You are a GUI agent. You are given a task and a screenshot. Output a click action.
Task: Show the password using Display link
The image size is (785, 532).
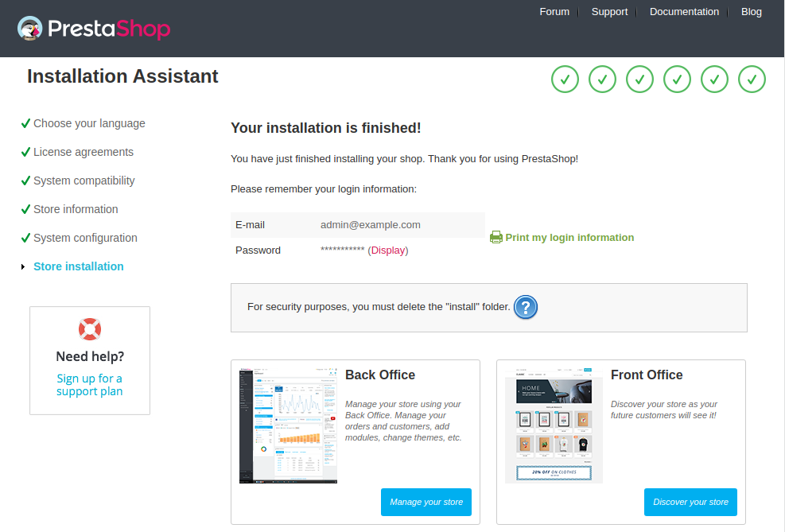pos(387,250)
